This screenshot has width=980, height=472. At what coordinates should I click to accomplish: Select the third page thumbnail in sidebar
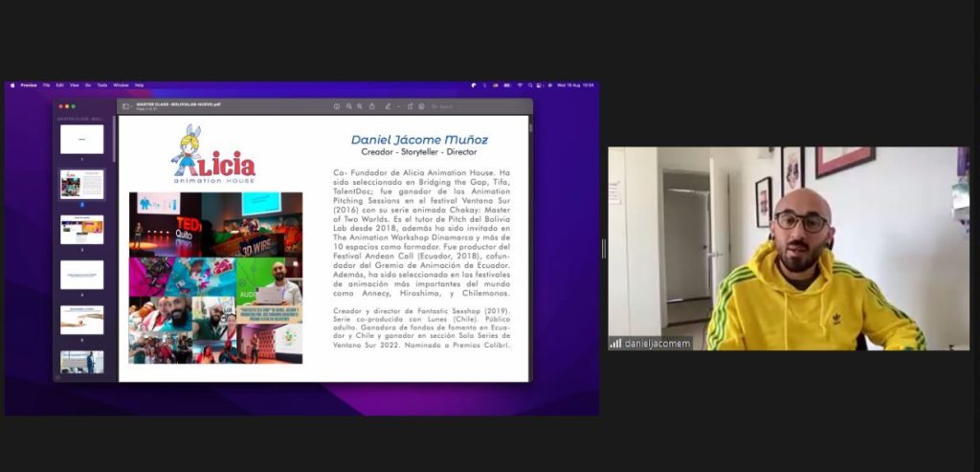81,230
